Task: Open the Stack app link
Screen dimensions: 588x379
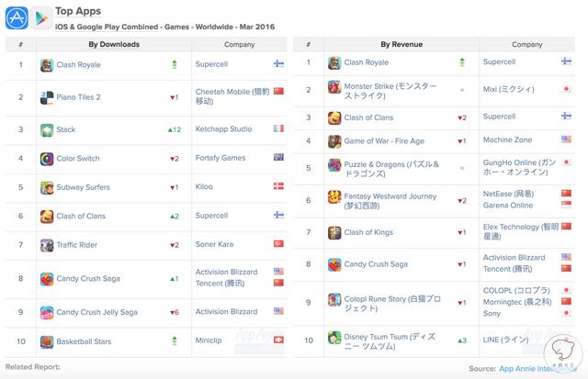Action: 66,129
